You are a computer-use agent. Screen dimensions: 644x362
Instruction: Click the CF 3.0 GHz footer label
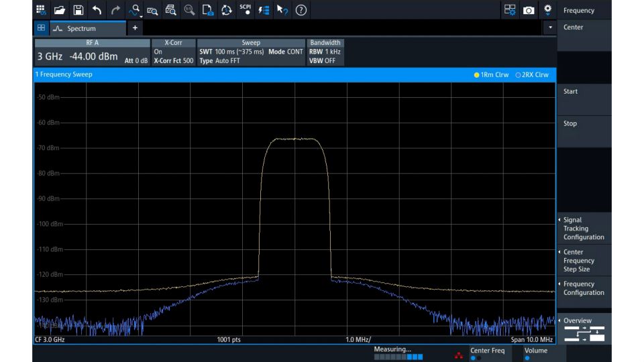50,339
